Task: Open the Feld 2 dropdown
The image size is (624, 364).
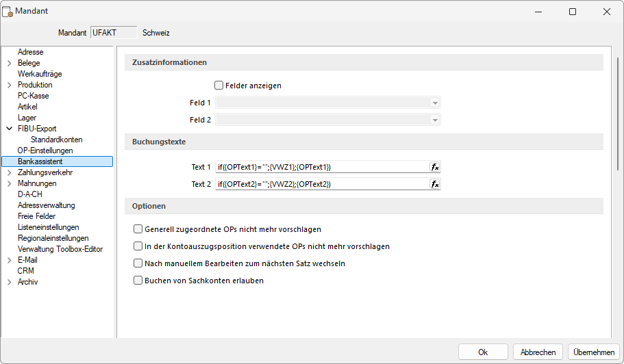Action: click(434, 120)
